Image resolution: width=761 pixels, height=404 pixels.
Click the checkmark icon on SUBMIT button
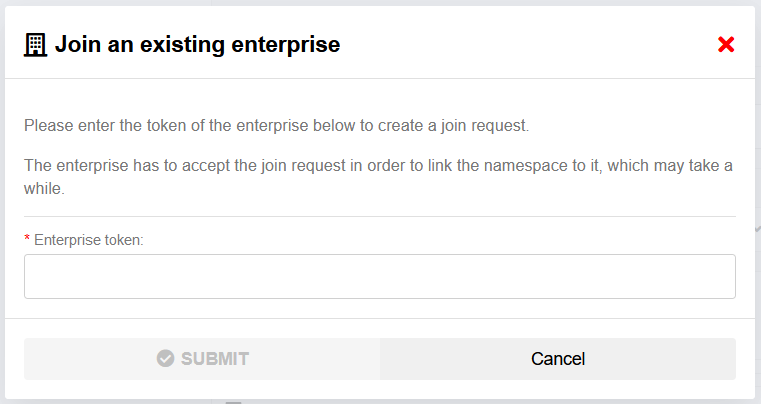[166, 359]
